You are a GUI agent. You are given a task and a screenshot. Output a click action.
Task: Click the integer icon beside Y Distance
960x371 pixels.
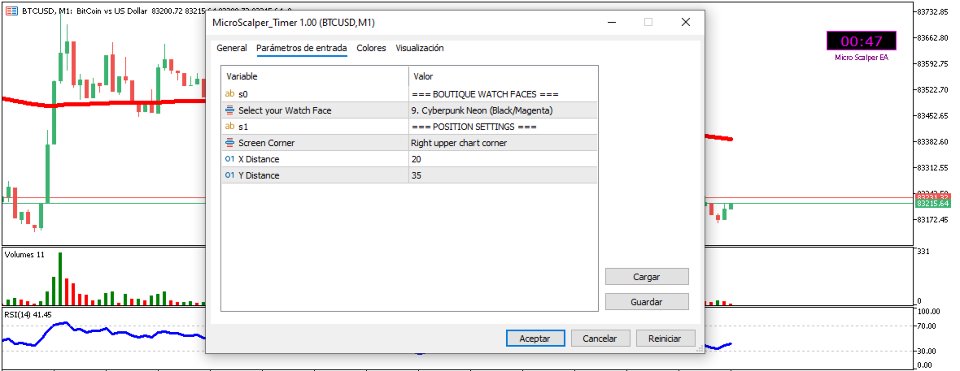point(230,175)
